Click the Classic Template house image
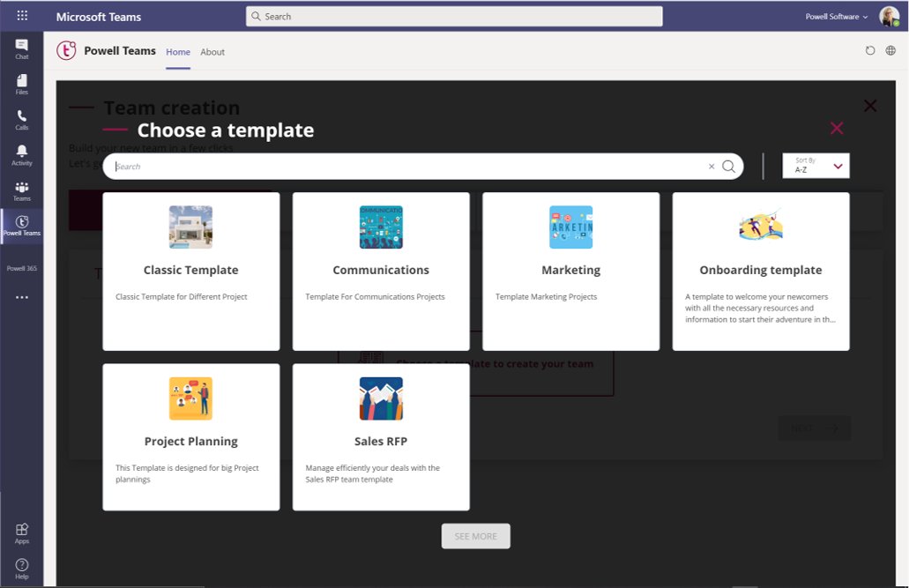Screen dimensions: 909x588 [x=190, y=227]
